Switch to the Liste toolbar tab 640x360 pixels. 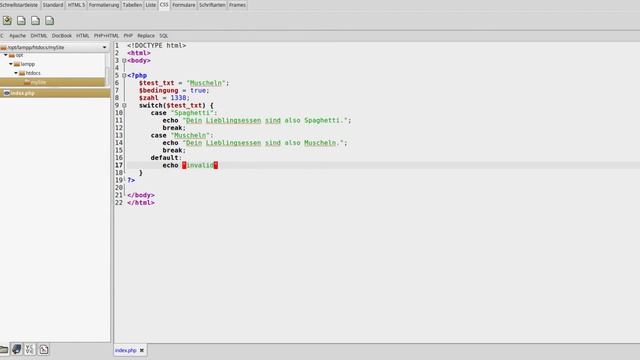pos(151,5)
